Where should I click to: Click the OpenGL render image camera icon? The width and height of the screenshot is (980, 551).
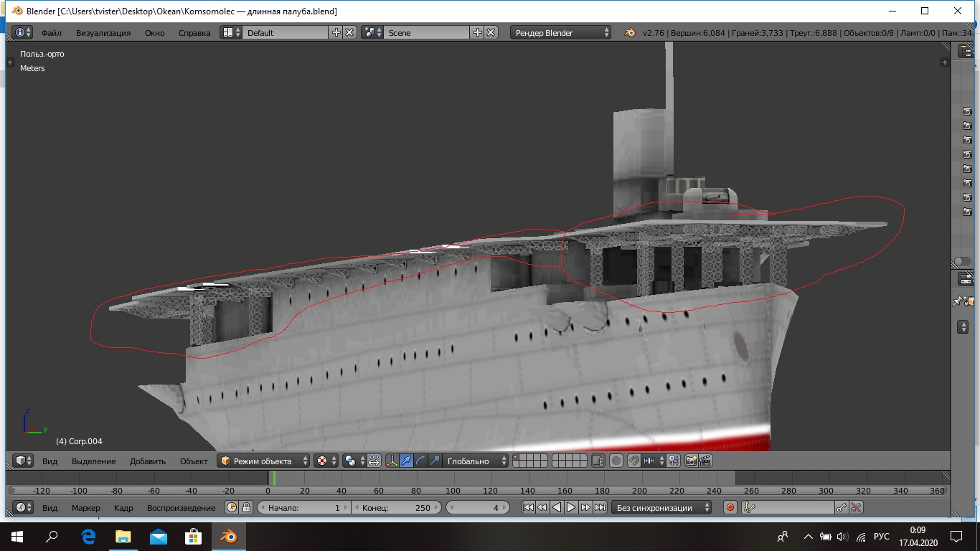[691, 461]
